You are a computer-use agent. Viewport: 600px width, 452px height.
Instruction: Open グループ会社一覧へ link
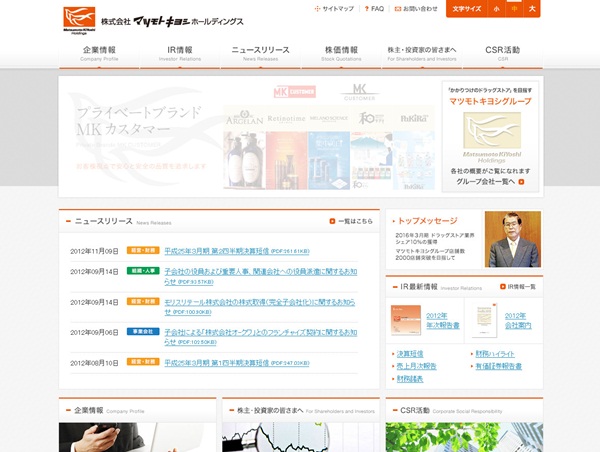coord(486,182)
